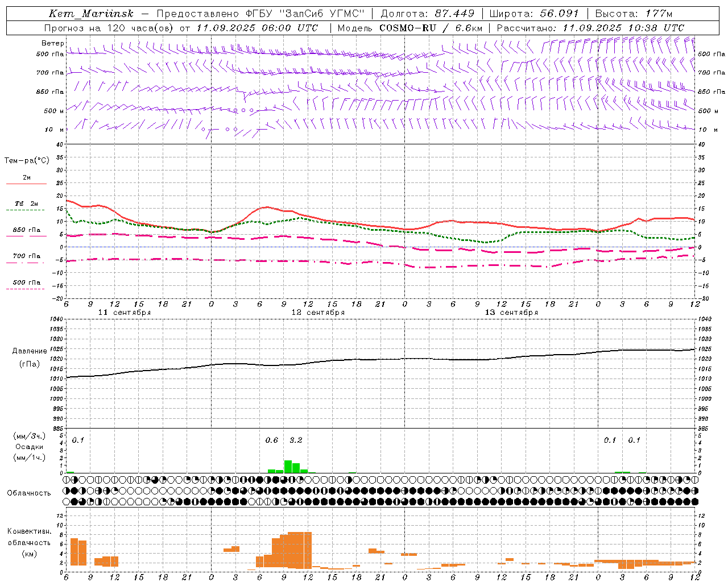Screen dimensions: 728x582
Task: Click the '850 гПа' temperature legend entry
Action: point(27,230)
